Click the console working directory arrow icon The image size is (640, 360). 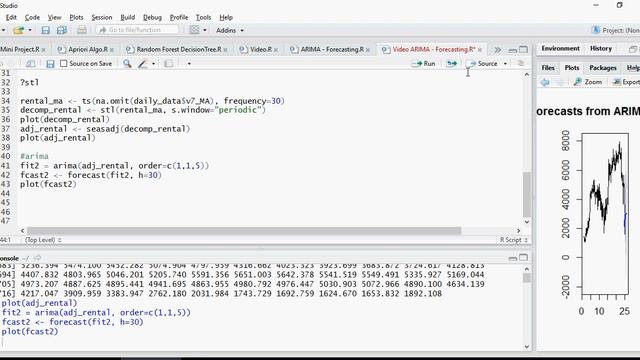tap(38, 258)
